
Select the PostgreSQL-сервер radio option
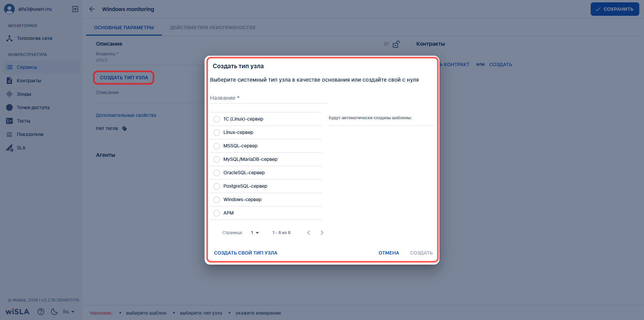tap(217, 186)
